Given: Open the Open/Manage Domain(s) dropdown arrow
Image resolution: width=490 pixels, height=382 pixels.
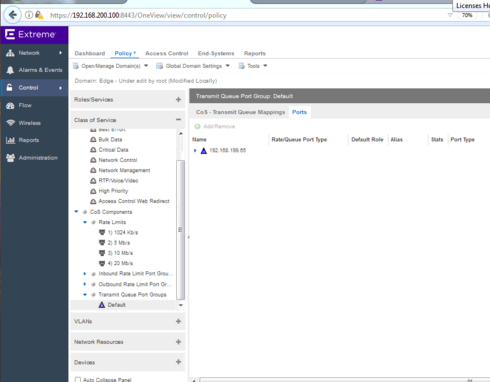Looking at the screenshot, I should 146,66.
